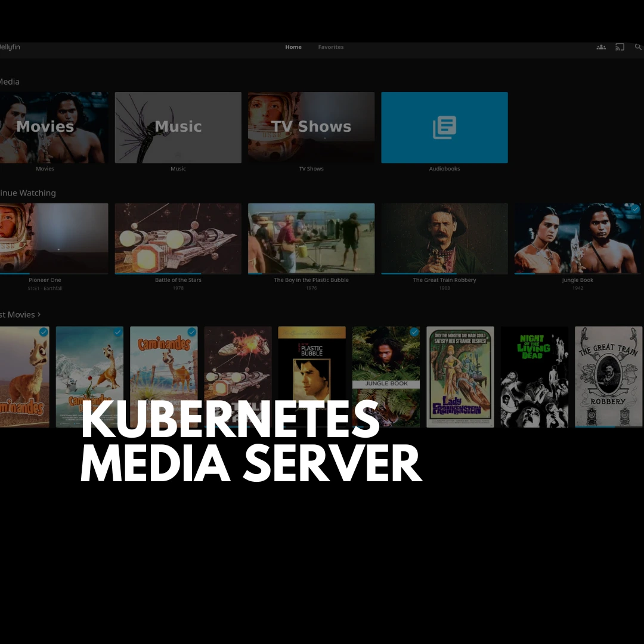Toggle played checkmark on first Caminandes poster
This screenshot has height=644, width=644.
44,332
